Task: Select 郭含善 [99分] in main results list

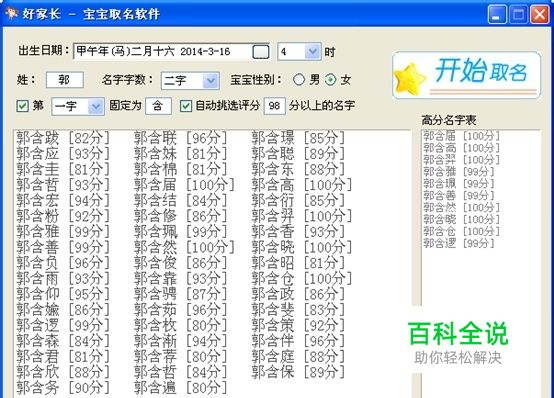Action: [x=63, y=247]
